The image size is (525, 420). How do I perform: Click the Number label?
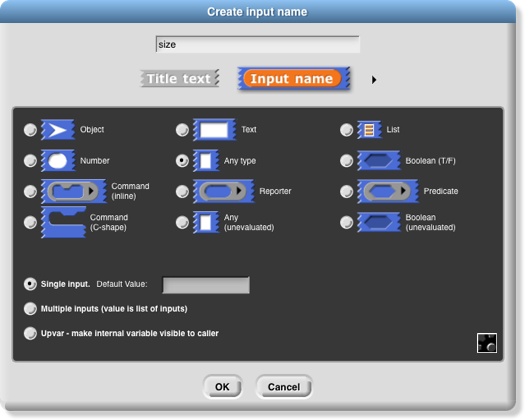tap(95, 161)
